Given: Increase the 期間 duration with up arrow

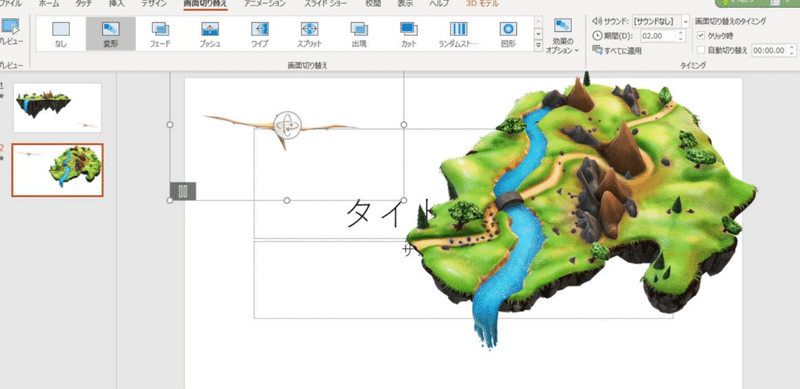Looking at the screenshot, I should tap(681, 33).
